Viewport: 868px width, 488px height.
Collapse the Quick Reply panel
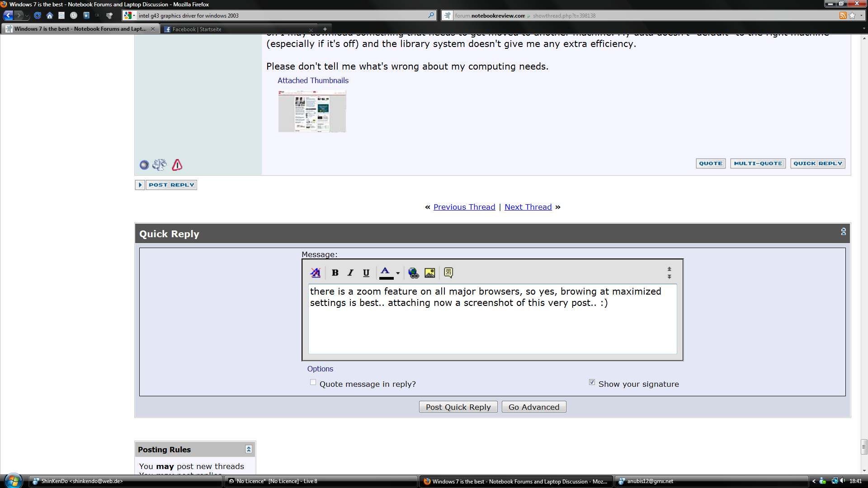click(x=843, y=232)
